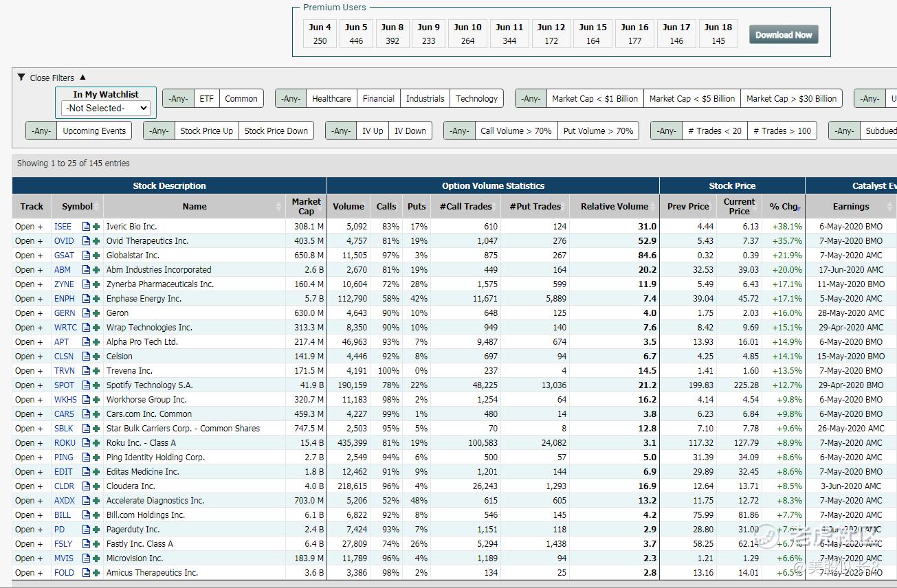Enable the Call Volume > 70% filter
The height and width of the screenshot is (588, 897).
coord(516,131)
